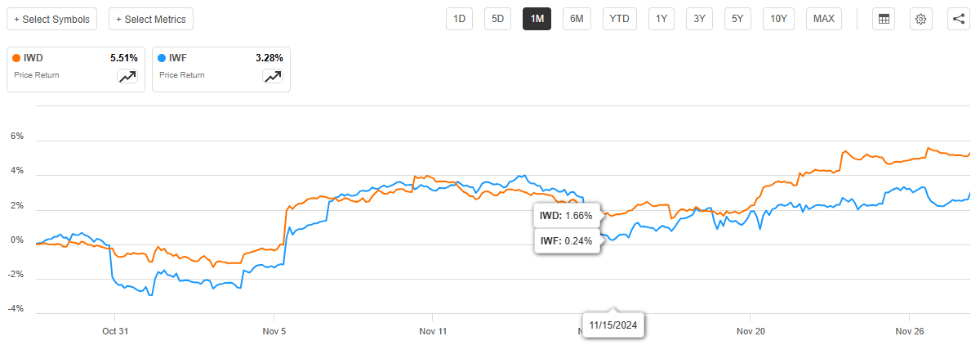Click IWF trend chart icon
The width and height of the screenshot is (980, 354).
point(272,76)
